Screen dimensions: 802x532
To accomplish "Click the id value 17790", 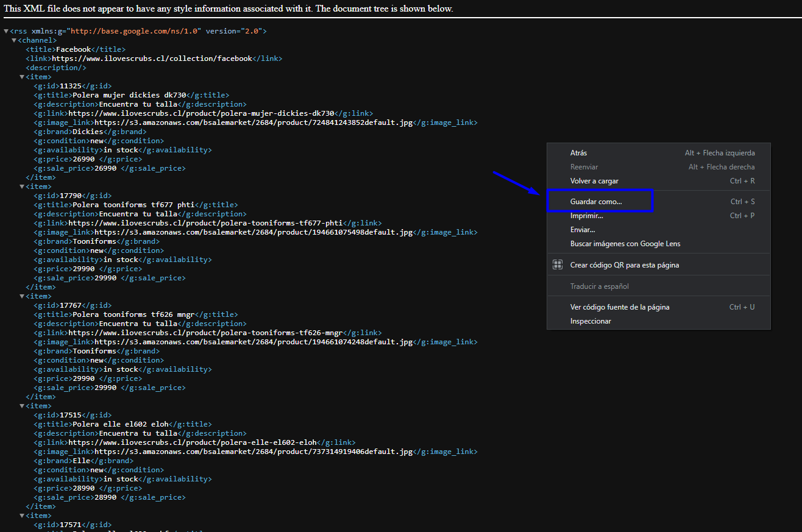I will [x=71, y=196].
